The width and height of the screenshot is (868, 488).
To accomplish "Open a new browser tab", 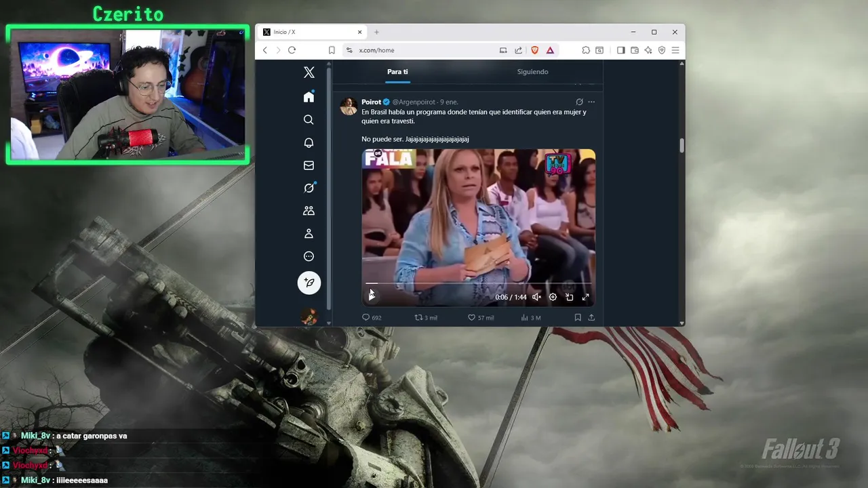I will [376, 32].
